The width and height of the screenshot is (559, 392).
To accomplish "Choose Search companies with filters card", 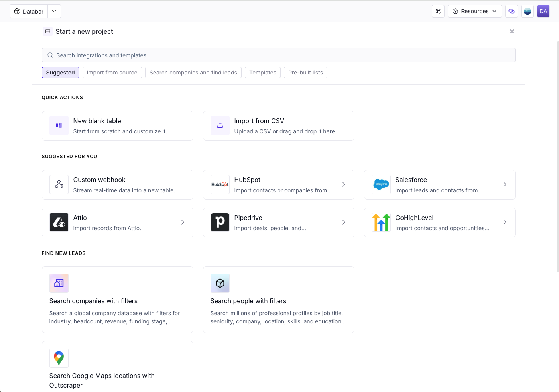I will tap(118, 300).
